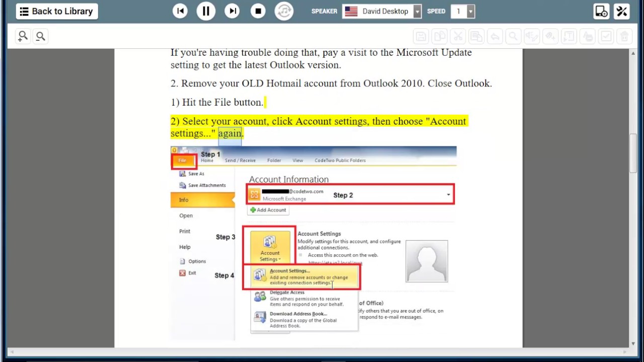Click the vertical scrollbar up arrow
The image size is (644, 362).
pos(633,53)
